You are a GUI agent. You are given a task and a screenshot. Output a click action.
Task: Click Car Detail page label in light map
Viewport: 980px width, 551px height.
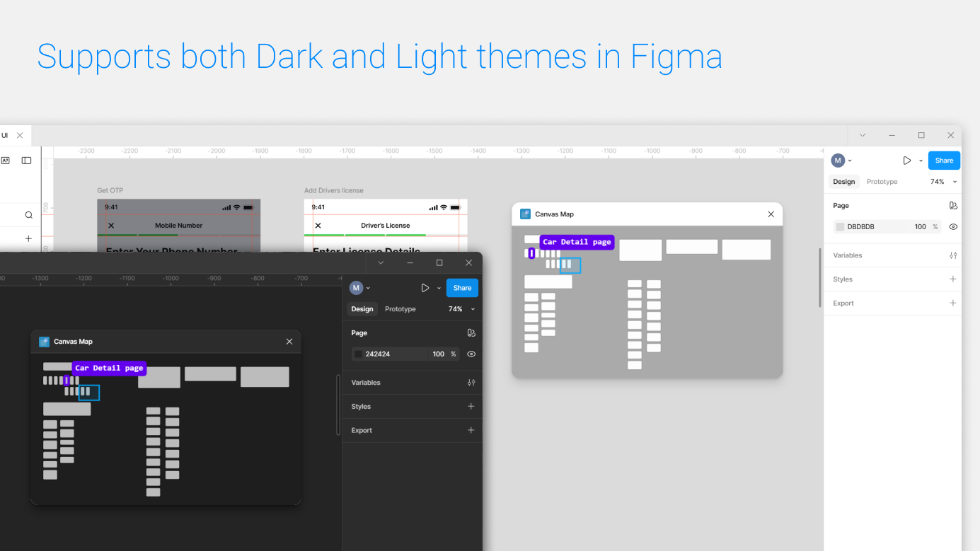tap(577, 242)
